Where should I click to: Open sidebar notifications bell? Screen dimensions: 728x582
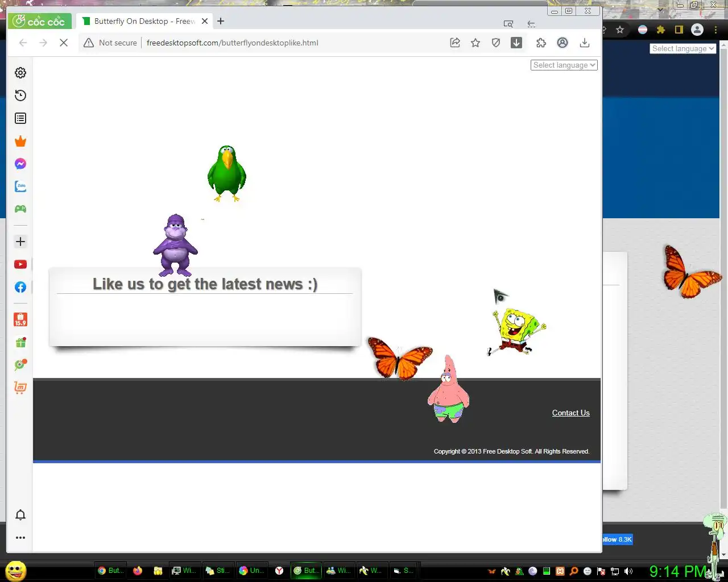(x=20, y=515)
